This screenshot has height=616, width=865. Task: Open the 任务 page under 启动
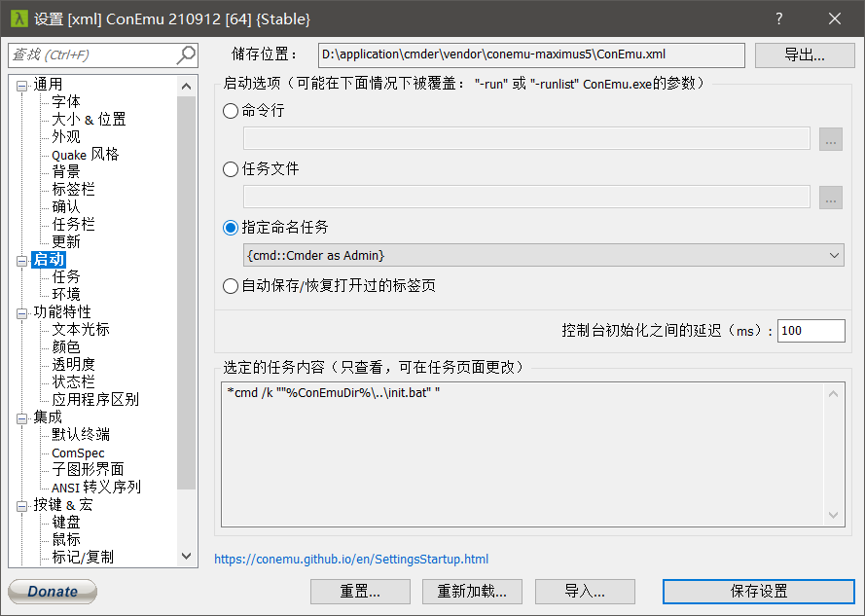tap(65, 276)
